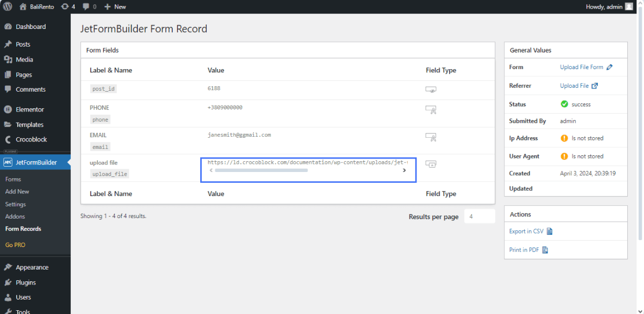The image size is (644, 314).
Task: Click the field type icon for post_id
Action: 431,89
